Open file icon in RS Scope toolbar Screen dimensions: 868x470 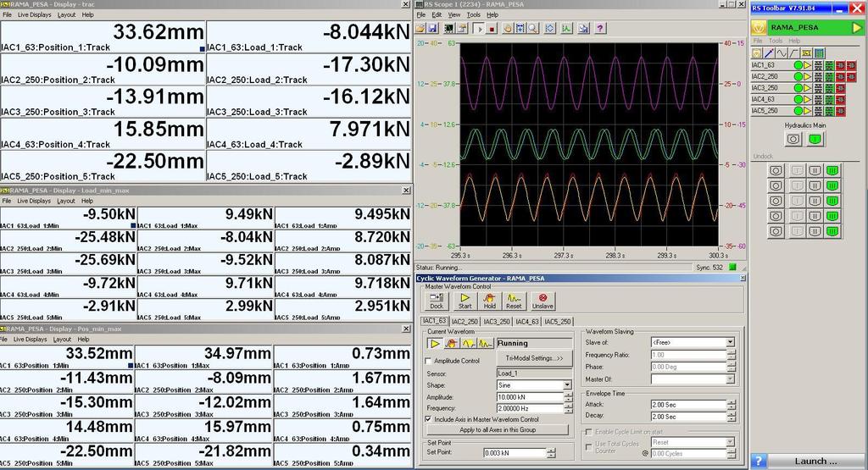coord(420,28)
